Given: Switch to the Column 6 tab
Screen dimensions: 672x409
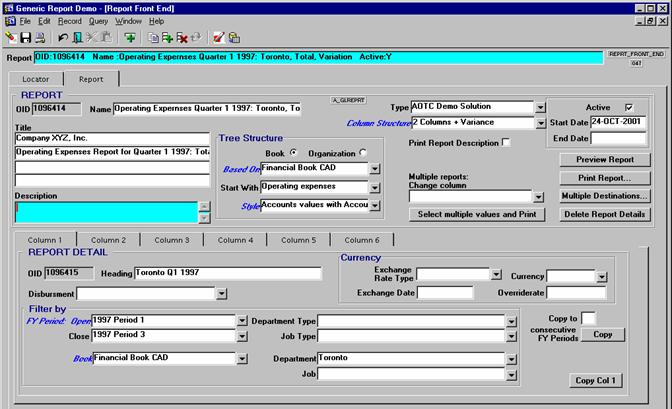Looking at the screenshot, I should click(x=362, y=240).
